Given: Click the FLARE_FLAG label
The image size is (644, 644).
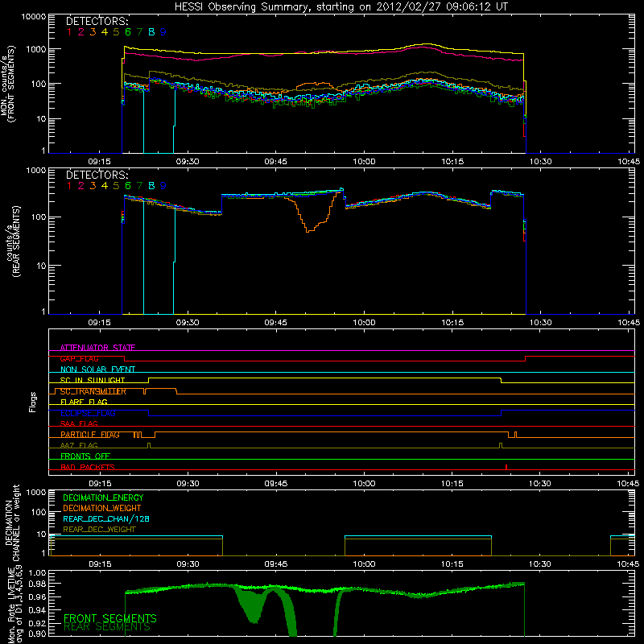Looking at the screenshot, I should pos(84,402).
